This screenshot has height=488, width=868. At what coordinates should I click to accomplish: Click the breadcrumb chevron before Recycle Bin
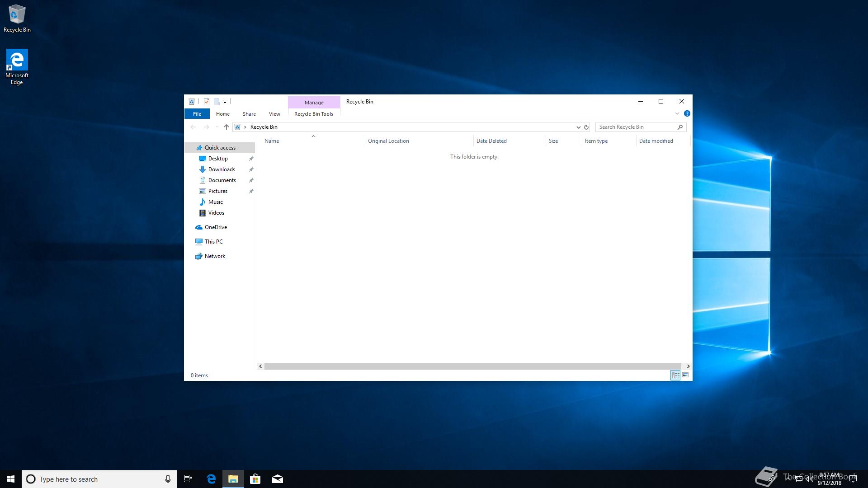tap(245, 127)
